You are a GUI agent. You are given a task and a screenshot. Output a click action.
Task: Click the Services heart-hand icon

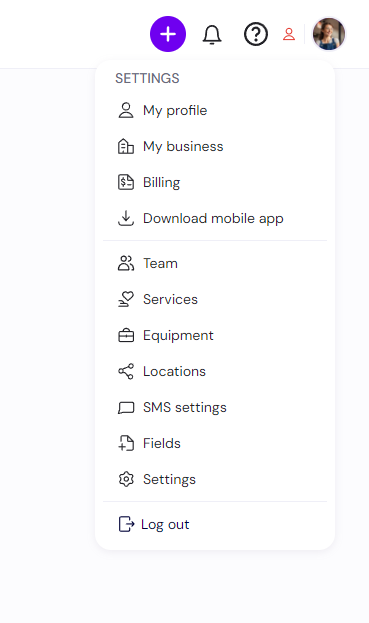[x=126, y=300]
